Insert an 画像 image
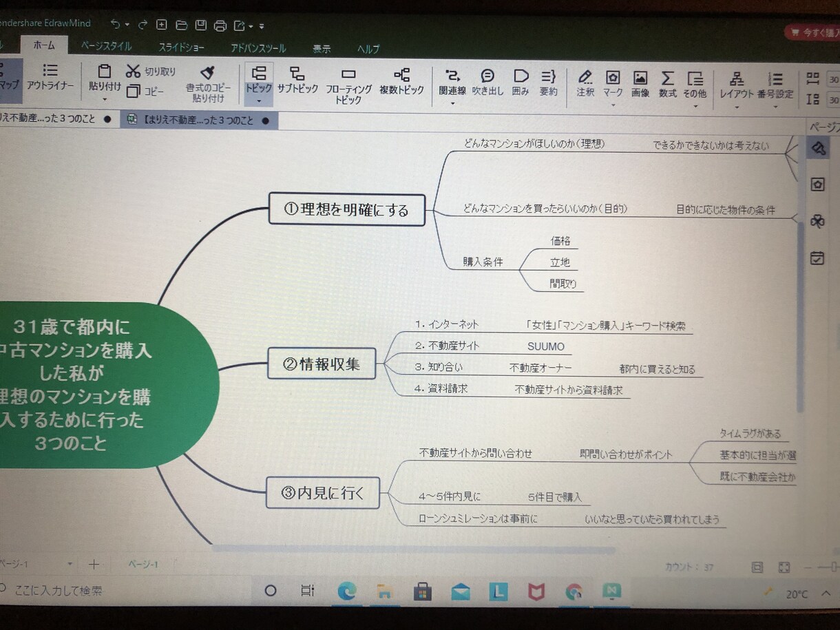The height and width of the screenshot is (630, 840). 640,84
